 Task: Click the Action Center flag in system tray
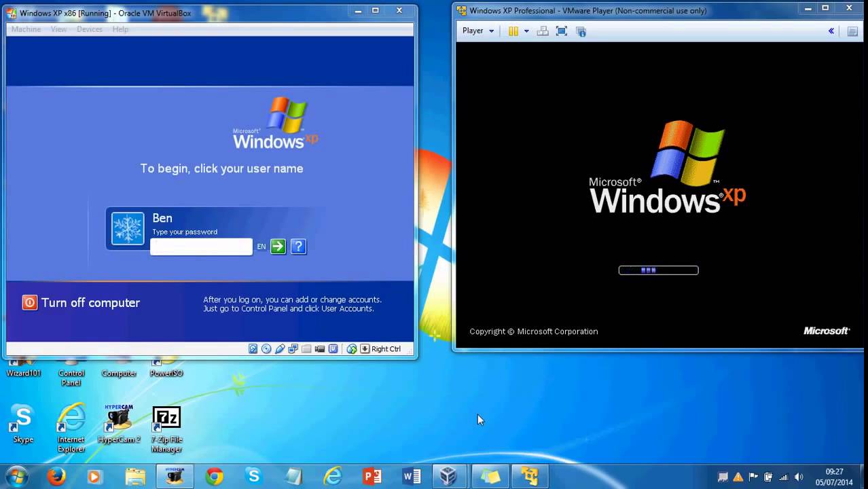tap(753, 477)
